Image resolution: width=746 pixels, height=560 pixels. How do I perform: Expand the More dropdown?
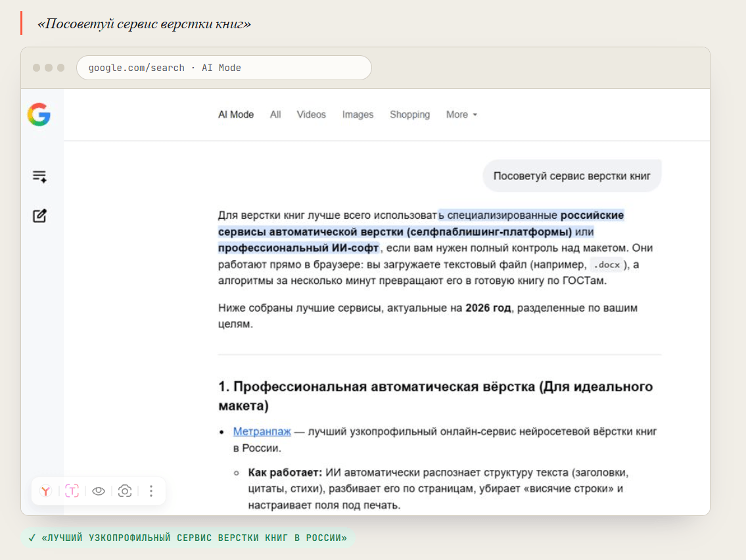coord(461,114)
